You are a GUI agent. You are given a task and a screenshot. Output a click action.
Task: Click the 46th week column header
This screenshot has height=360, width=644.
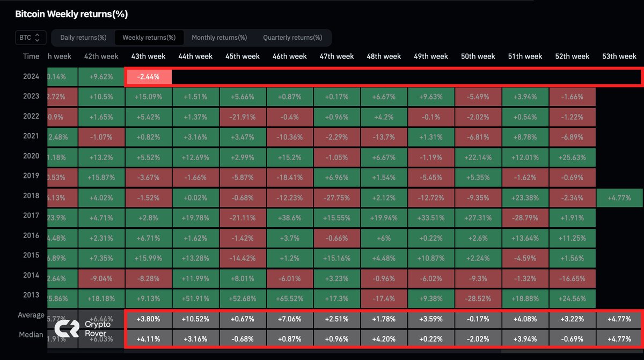pos(290,56)
